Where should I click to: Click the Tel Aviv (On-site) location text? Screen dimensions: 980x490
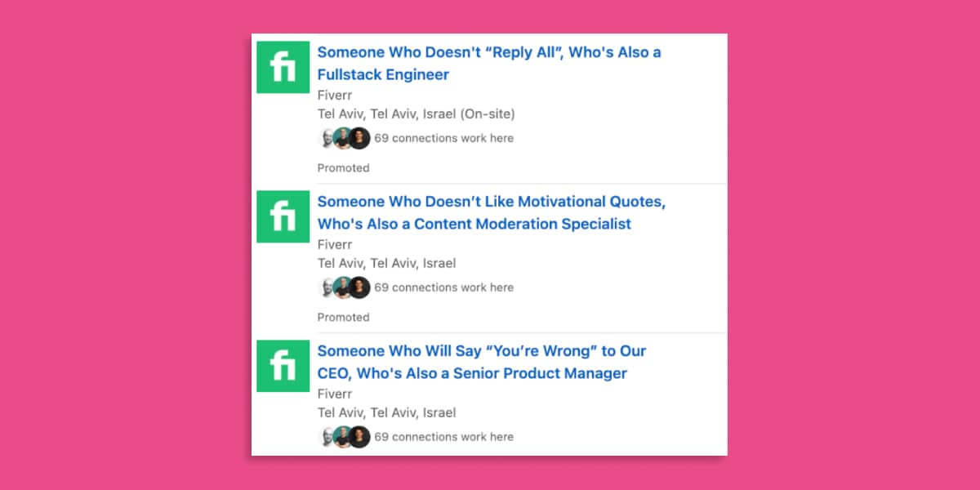click(x=416, y=114)
